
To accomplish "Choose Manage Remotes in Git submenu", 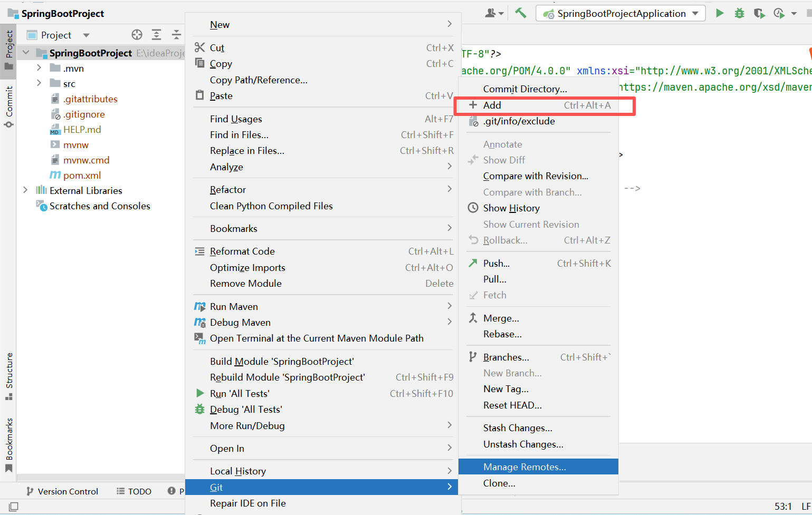I will (x=538, y=467).
